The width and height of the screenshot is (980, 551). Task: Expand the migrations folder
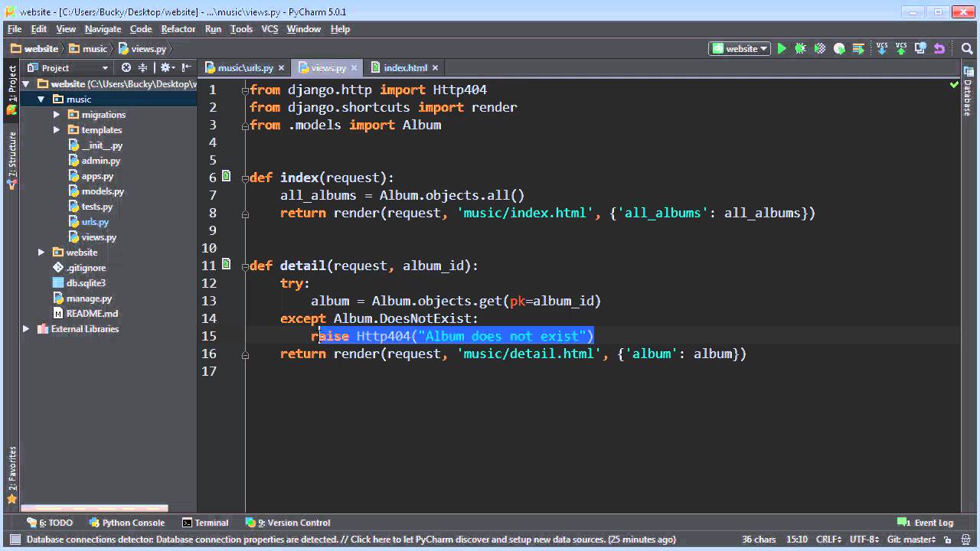(x=56, y=114)
